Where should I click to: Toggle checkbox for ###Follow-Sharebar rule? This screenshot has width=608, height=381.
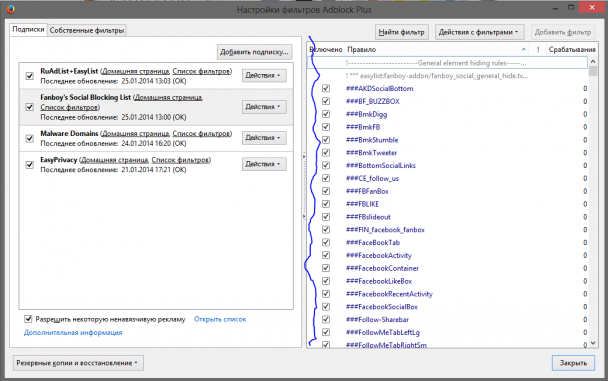point(326,319)
